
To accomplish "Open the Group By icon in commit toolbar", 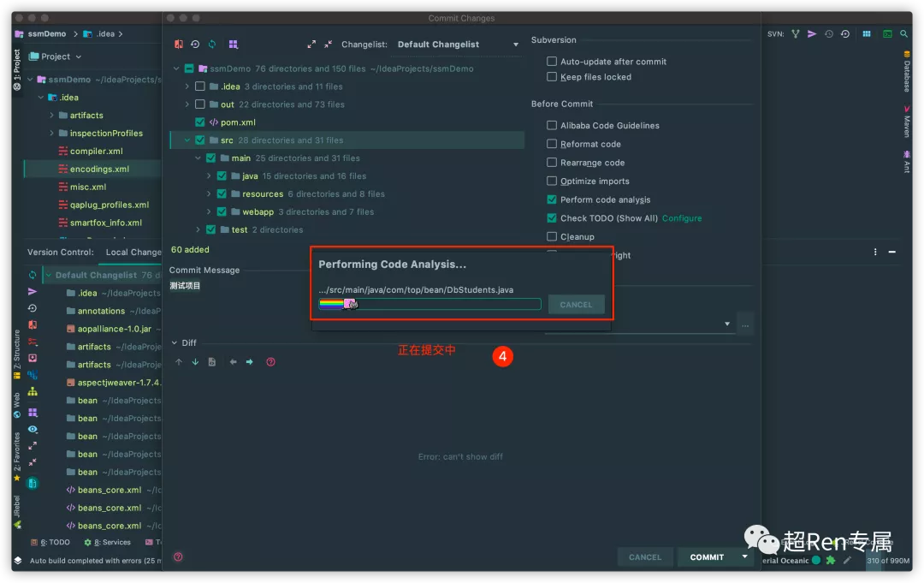I will [x=234, y=45].
